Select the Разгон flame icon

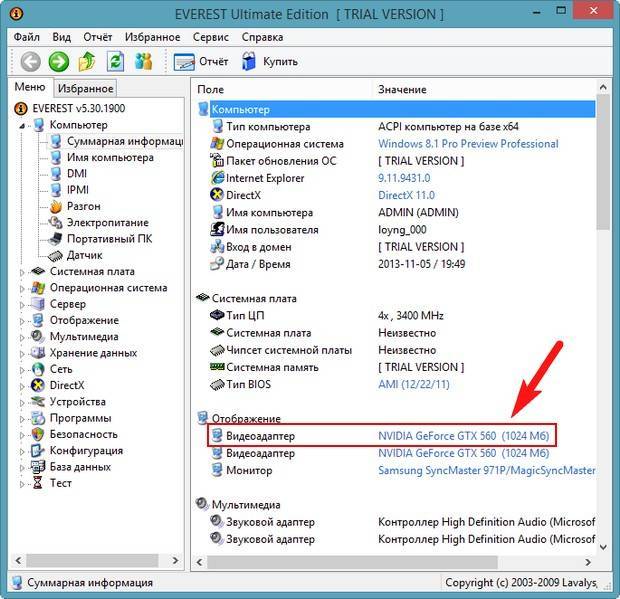click(56, 206)
